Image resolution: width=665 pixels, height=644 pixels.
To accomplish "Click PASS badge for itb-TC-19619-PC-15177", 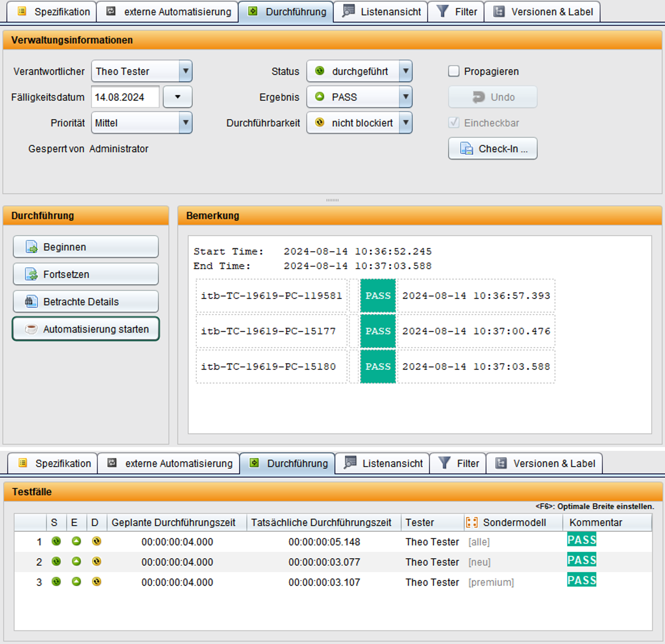I will coord(378,331).
